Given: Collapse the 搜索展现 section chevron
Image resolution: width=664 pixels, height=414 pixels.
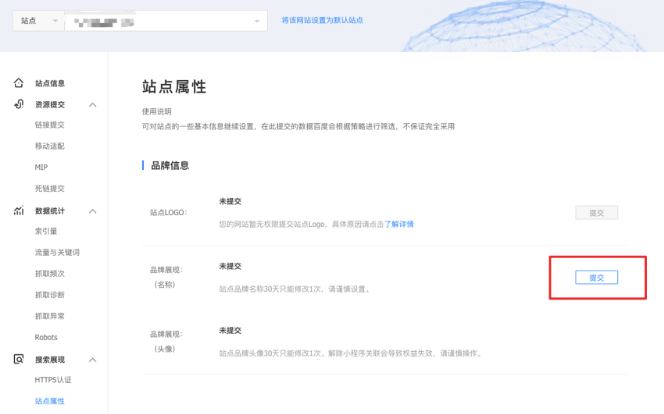Looking at the screenshot, I should [93, 360].
